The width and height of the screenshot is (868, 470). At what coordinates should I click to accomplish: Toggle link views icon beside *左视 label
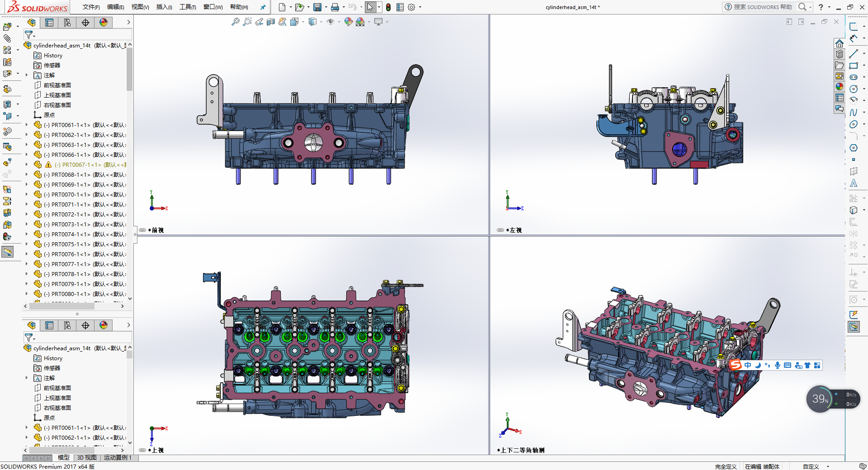tap(500, 230)
